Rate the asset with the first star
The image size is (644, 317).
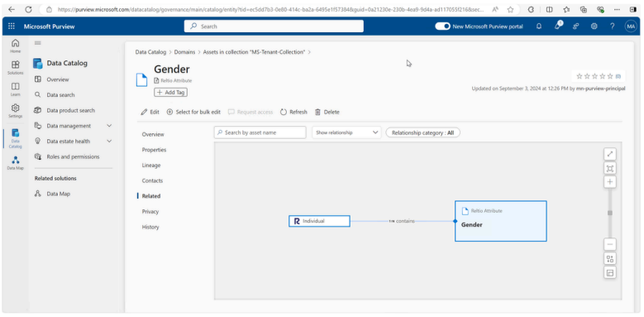tap(580, 76)
